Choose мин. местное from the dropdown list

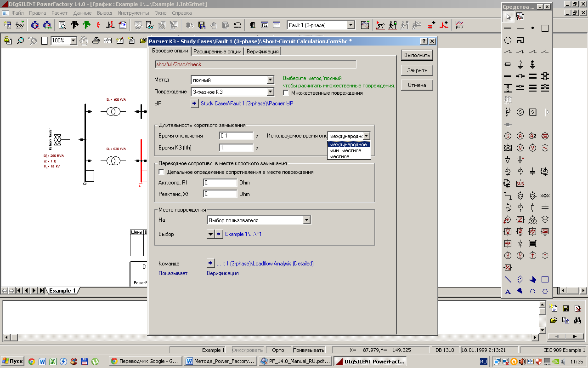tap(349, 150)
